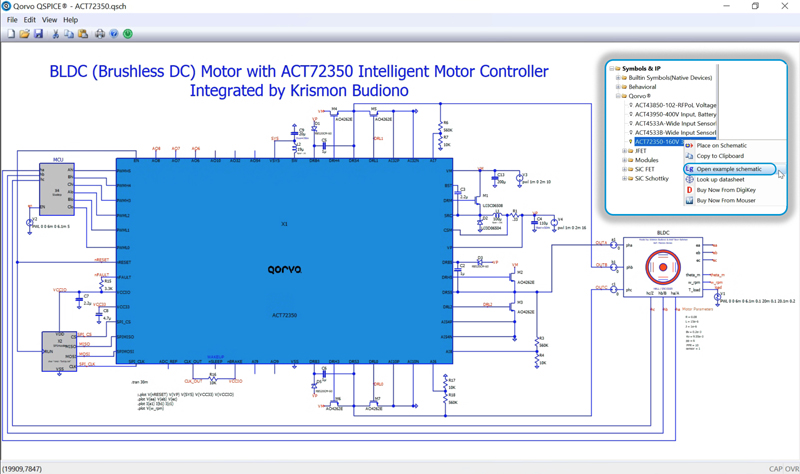Expand Builtin Symbols(Native Devices) node
Screen dimensions: 800x474
(x=618, y=78)
